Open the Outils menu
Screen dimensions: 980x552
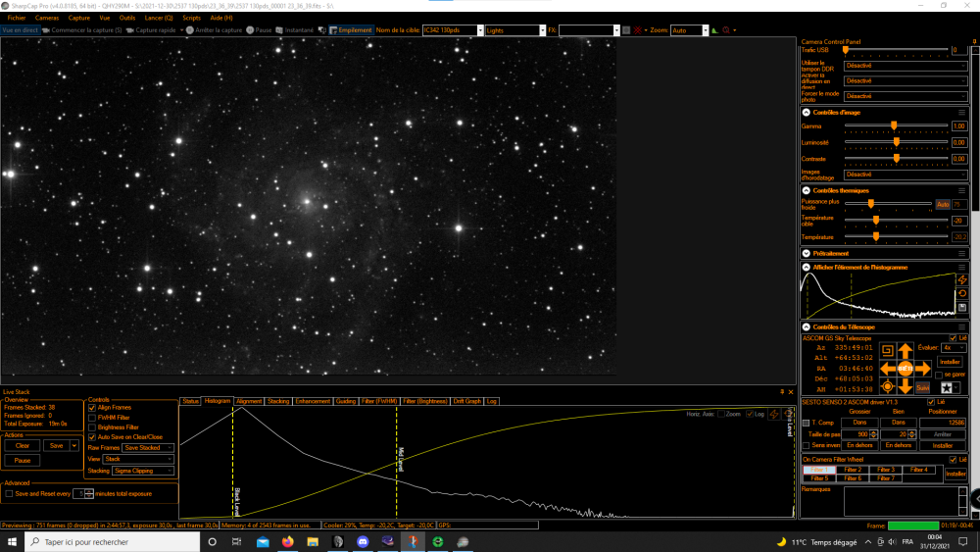[x=126, y=18]
